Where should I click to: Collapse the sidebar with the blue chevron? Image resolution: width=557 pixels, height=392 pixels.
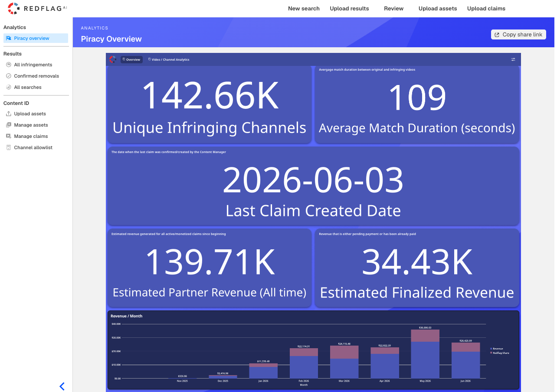tap(62, 386)
